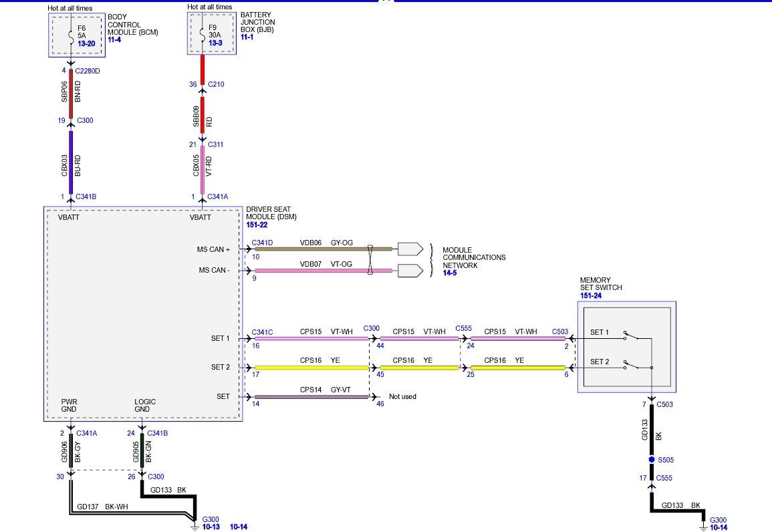
Task: Open the 151-22 Driver Seat Module reference
Action: (x=257, y=225)
